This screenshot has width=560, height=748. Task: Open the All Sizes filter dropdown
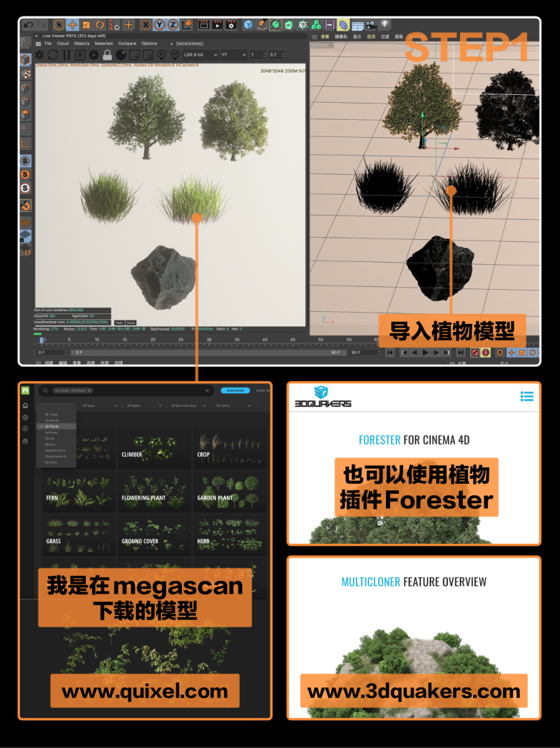pos(98,405)
